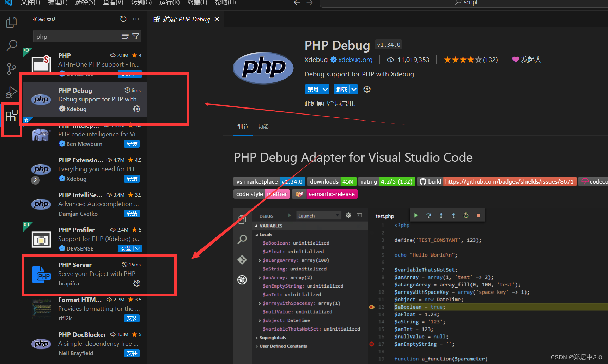The height and width of the screenshot is (364, 608).
Task: Install Format HTML in PHP extension
Action: pyautogui.click(x=132, y=318)
